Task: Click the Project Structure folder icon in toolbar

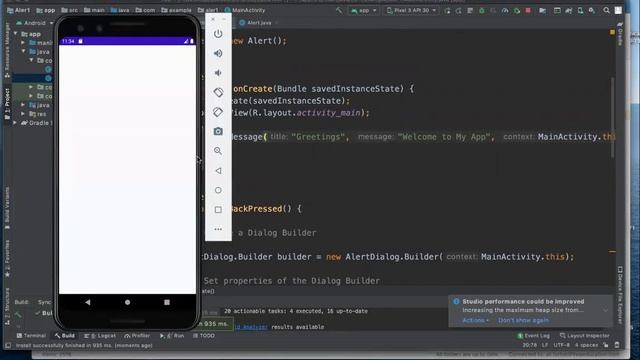Action: click(542, 11)
